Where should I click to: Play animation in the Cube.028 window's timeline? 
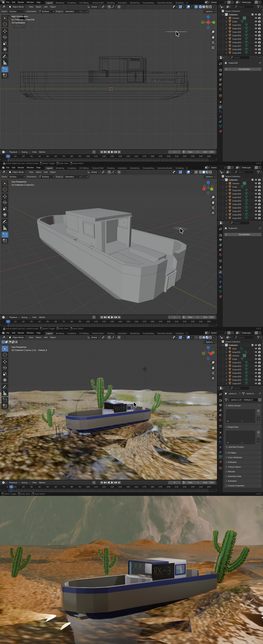[112, 152]
